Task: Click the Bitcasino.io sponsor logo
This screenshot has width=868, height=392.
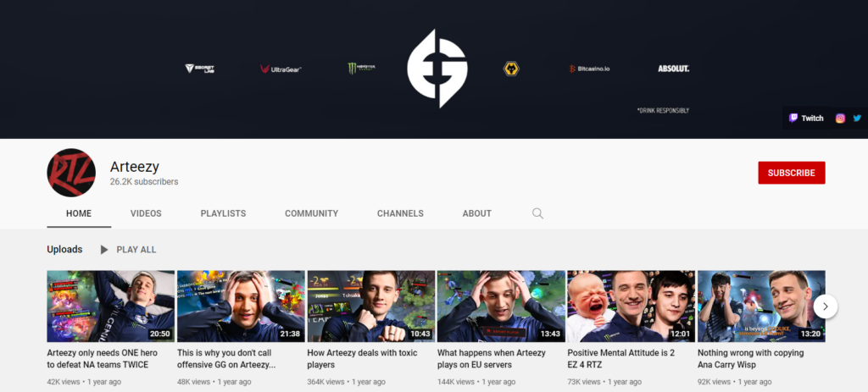Action: point(590,69)
